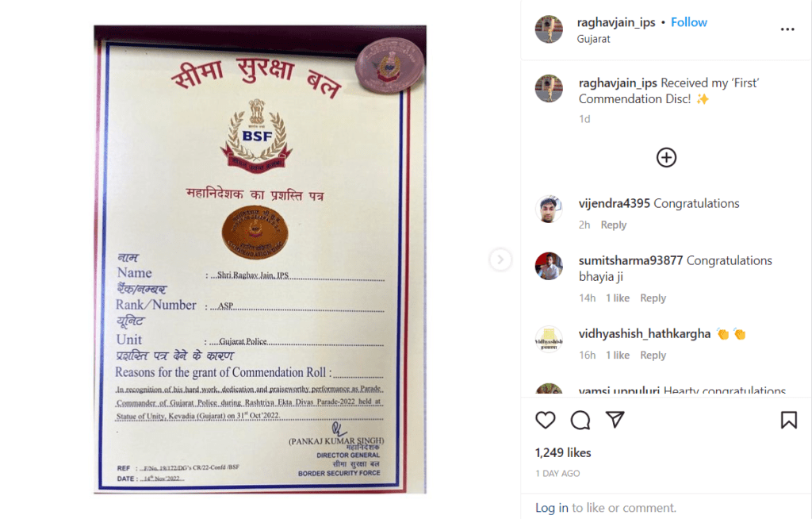The height and width of the screenshot is (519, 812).
Task: Open the three-dot more options menu
Action: [x=787, y=29]
